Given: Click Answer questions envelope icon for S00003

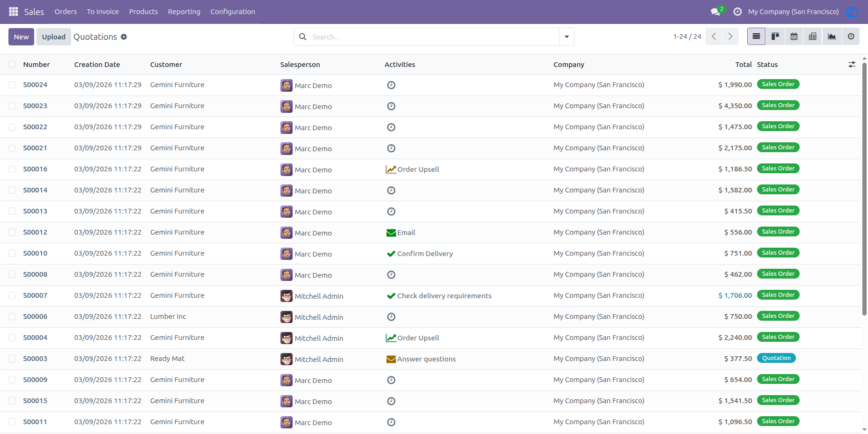Looking at the screenshot, I should tap(391, 359).
